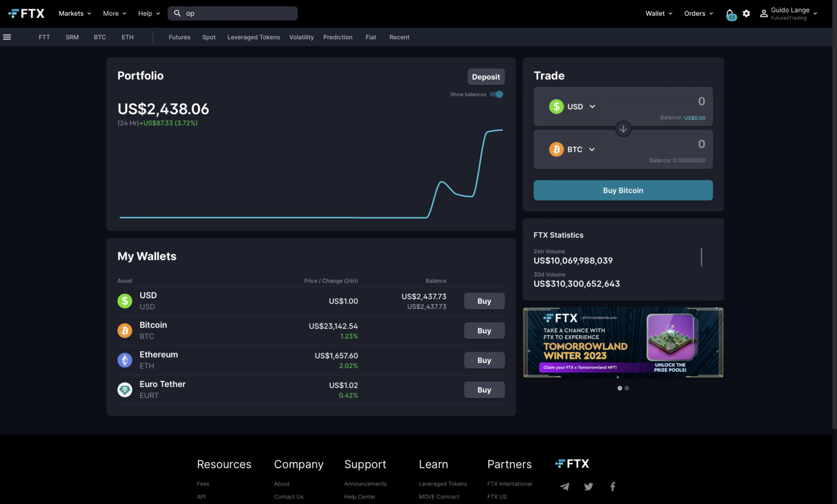This screenshot has width=837, height=504.
Task: Select the Leveraged Tokens tab
Action: point(253,37)
